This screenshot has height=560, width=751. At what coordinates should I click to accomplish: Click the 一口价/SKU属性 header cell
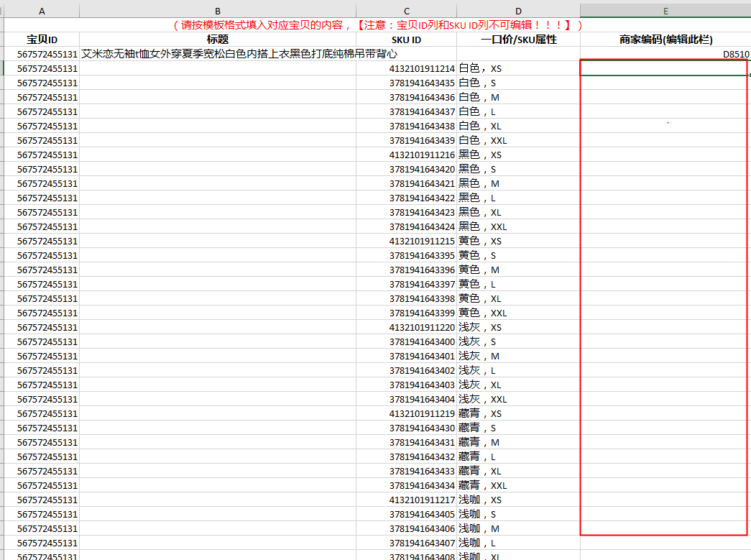518,40
